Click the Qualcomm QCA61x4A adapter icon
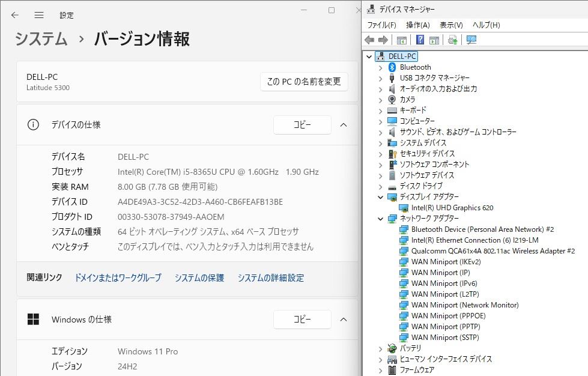Viewport: 588px width, 376px height. click(404, 251)
